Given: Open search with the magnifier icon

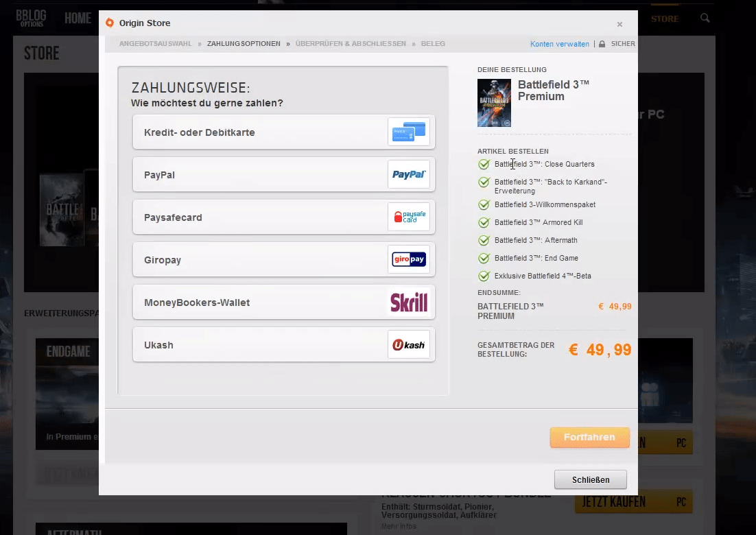Looking at the screenshot, I should (705, 19).
